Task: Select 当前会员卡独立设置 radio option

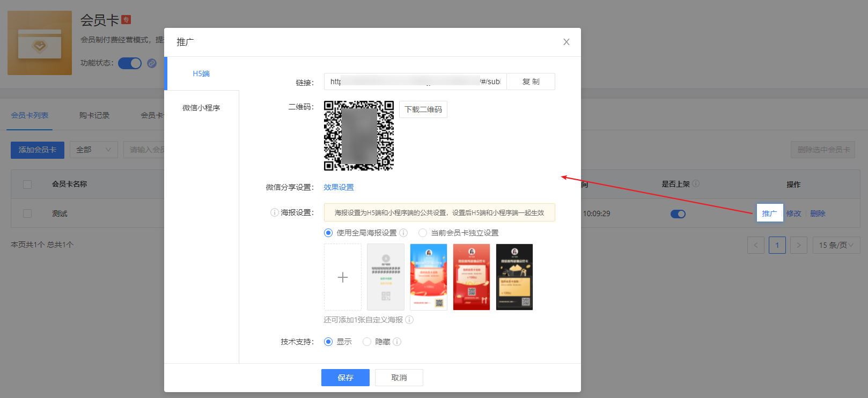Action: pos(423,233)
